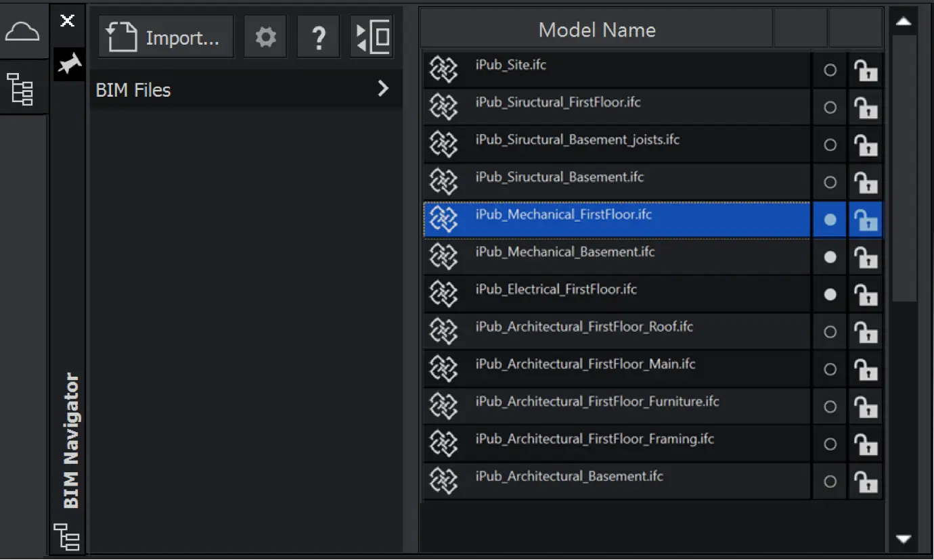934x560 pixels.
Task: Toggle the filled circle for iPub_Mechanical_Basement.ifc
Action: point(830,257)
